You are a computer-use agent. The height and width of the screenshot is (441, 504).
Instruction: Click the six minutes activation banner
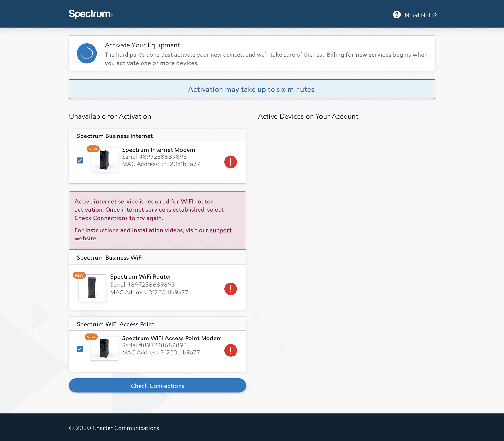[x=252, y=89]
